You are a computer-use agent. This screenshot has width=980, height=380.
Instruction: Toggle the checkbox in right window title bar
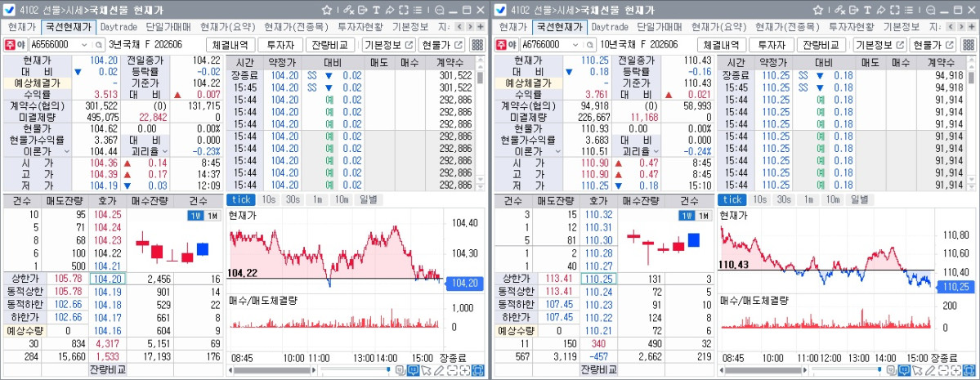[x=500, y=10]
